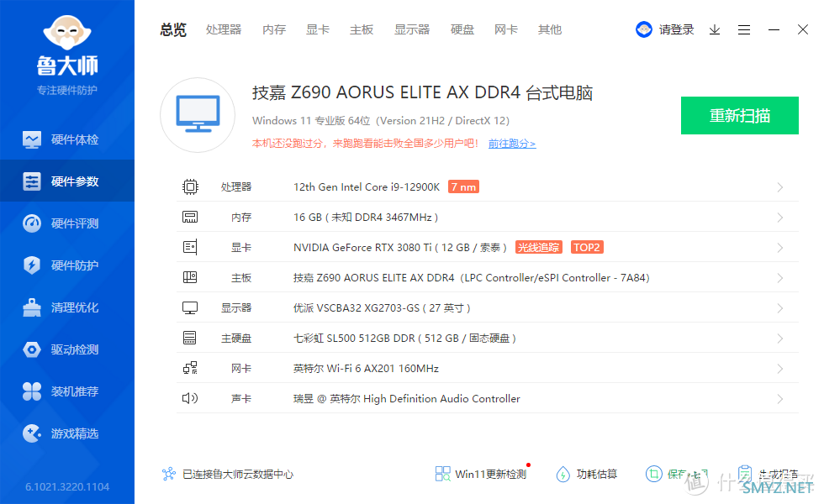Click the 鲁大师 monkey logo
The image size is (824, 504).
click(67, 33)
